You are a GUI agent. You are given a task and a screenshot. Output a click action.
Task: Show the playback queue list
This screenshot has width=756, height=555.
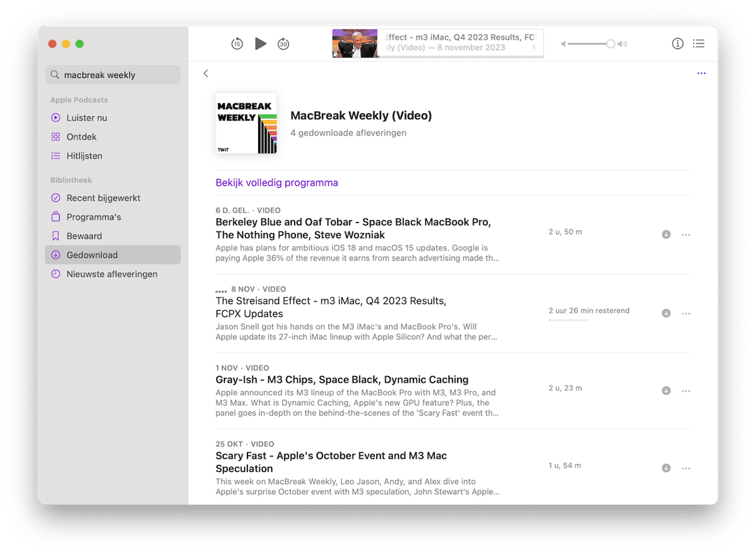tap(699, 44)
